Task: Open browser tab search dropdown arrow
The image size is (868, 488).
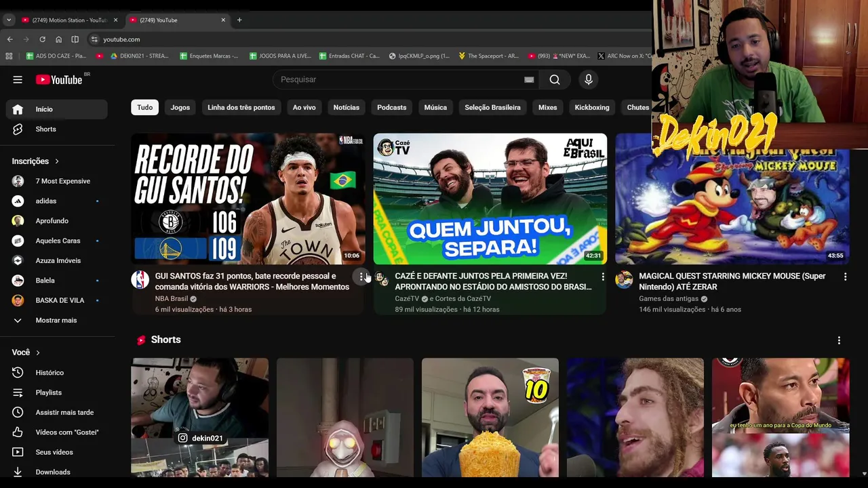Action: click(9, 20)
